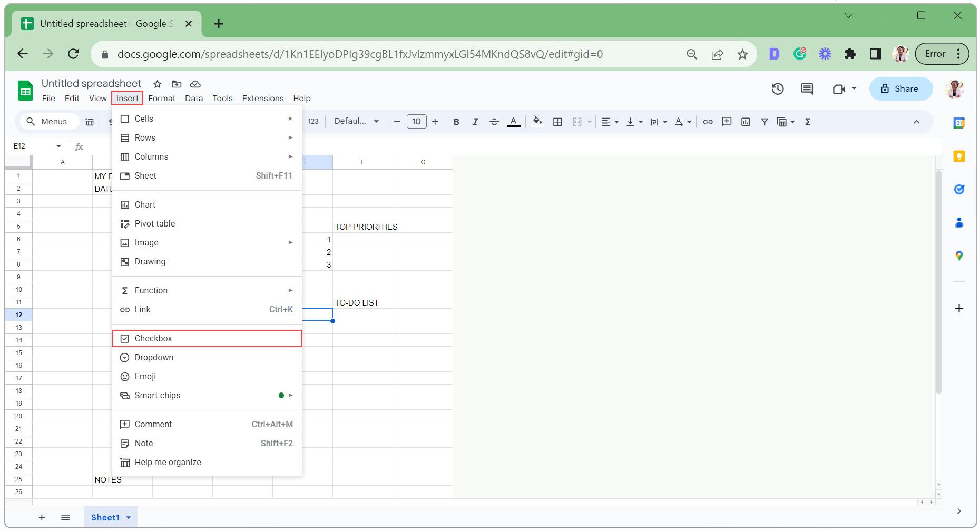This screenshot has width=980, height=531.
Task: Toggle strikethrough formatting
Action: (x=494, y=122)
